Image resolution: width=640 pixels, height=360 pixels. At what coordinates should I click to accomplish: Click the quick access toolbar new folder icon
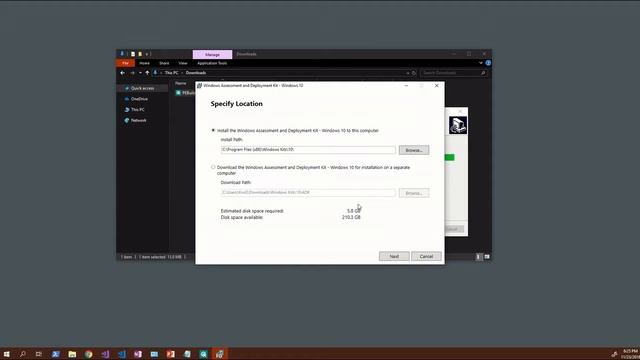coord(140,54)
